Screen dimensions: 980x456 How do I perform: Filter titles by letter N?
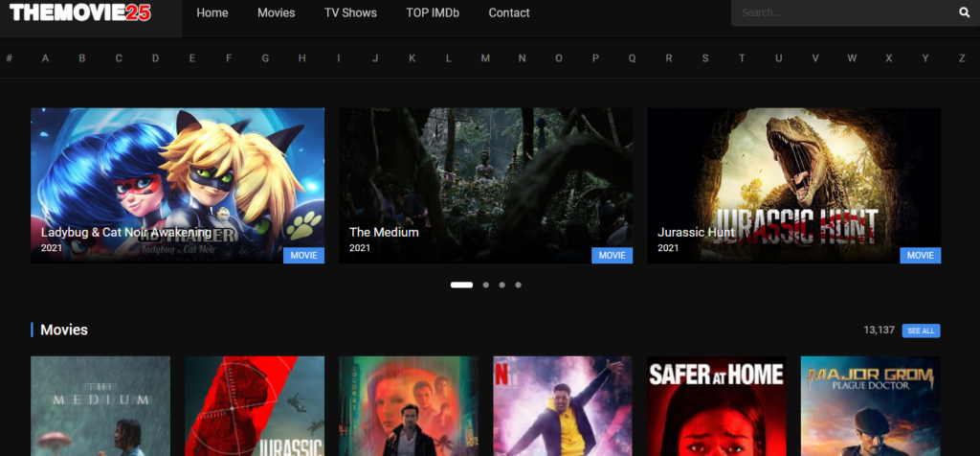[522, 58]
